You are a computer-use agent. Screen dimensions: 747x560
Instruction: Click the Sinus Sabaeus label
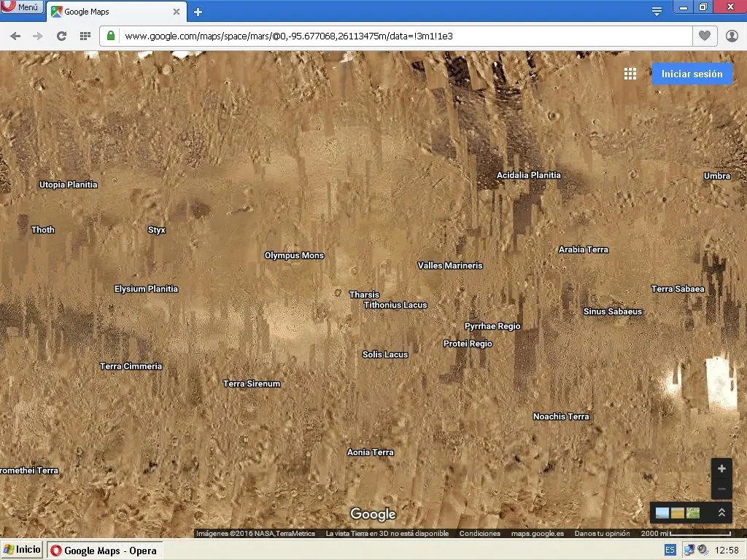613,312
